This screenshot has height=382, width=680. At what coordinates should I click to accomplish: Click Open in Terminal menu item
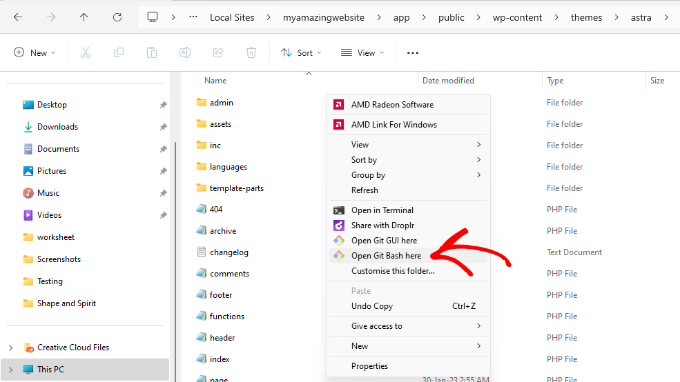click(x=409, y=210)
